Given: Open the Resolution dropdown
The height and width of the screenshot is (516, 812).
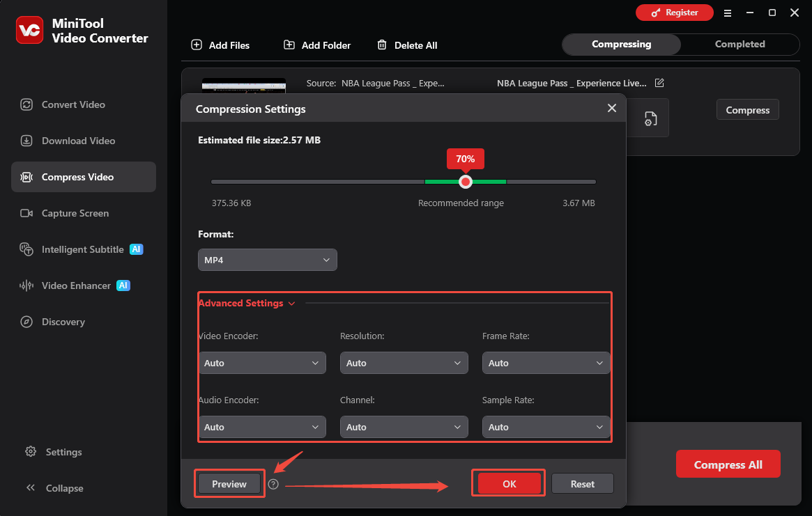Looking at the screenshot, I should click(x=404, y=363).
